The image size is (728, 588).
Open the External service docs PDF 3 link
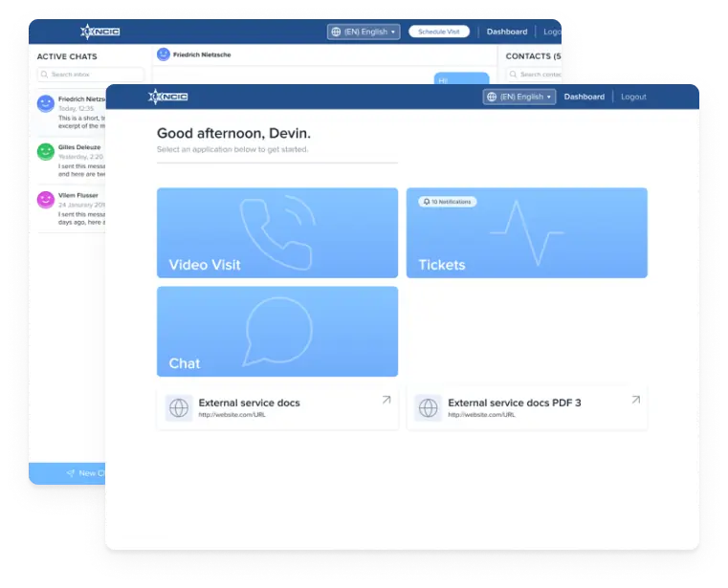[x=527, y=408]
